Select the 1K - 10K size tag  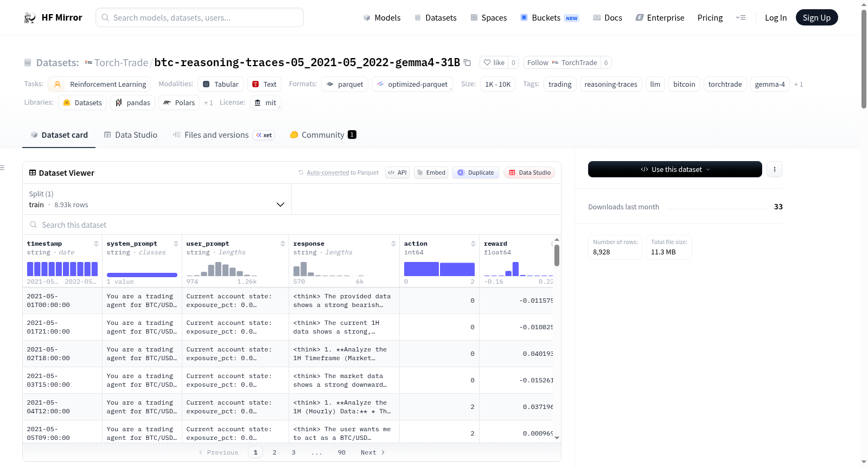pyautogui.click(x=497, y=84)
